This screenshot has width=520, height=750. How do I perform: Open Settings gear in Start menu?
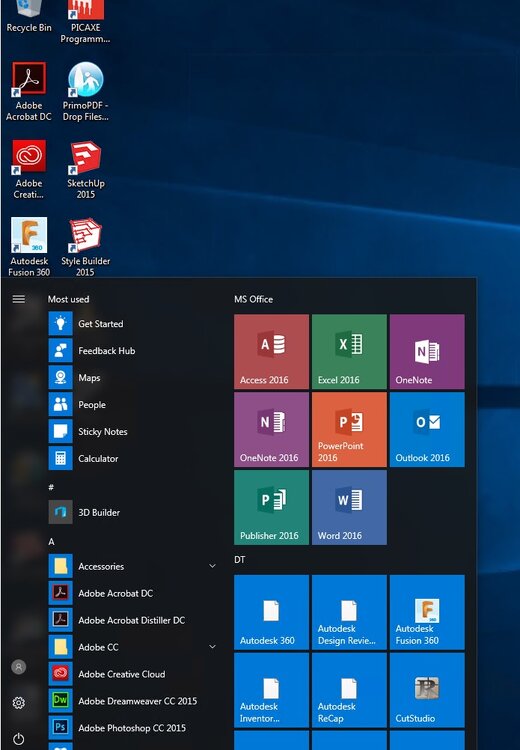tap(19, 703)
